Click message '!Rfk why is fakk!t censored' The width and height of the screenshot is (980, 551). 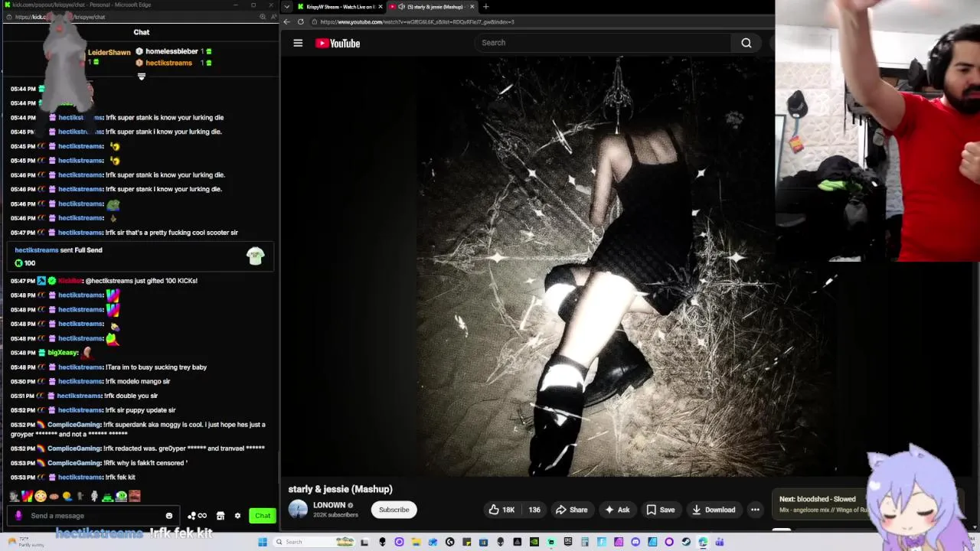[x=146, y=463]
